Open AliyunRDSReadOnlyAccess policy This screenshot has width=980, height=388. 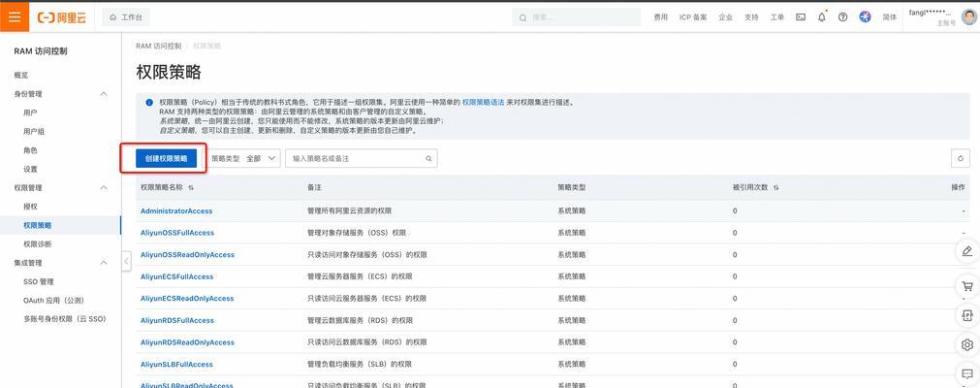point(187,342)
